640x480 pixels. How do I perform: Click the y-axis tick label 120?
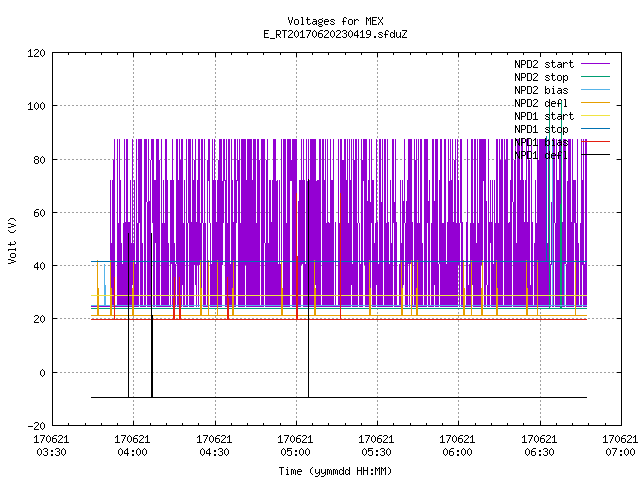click(36, 53)
